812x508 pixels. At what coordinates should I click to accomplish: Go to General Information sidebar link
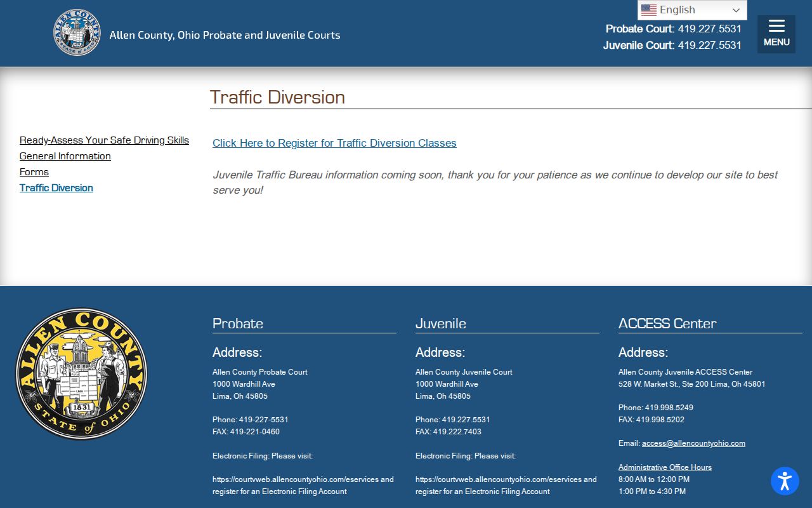tap(65, 156)
